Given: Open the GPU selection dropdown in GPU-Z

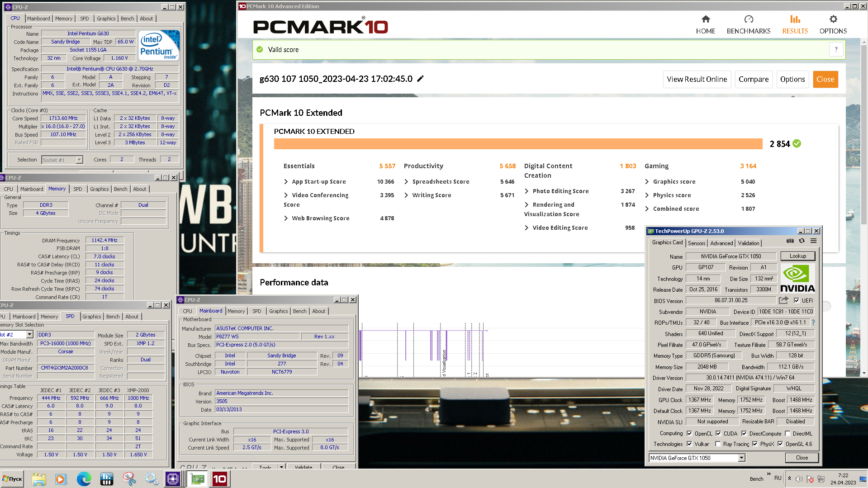Looking at the screenshot, I should click(741, 458).
